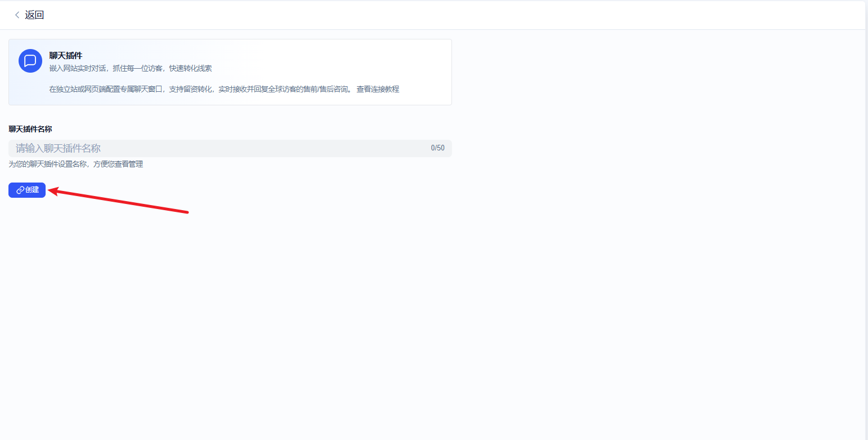Focus the 请输入聊天插件名称 input field
868x440 pixels.
230,148
